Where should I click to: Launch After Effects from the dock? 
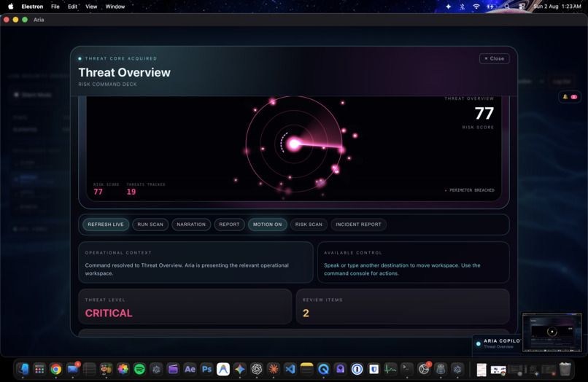pyautogui.click(x=190, y=370)
